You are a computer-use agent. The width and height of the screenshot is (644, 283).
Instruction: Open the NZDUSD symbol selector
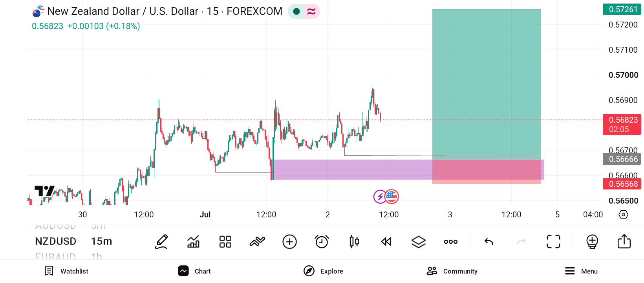point(56,241)
